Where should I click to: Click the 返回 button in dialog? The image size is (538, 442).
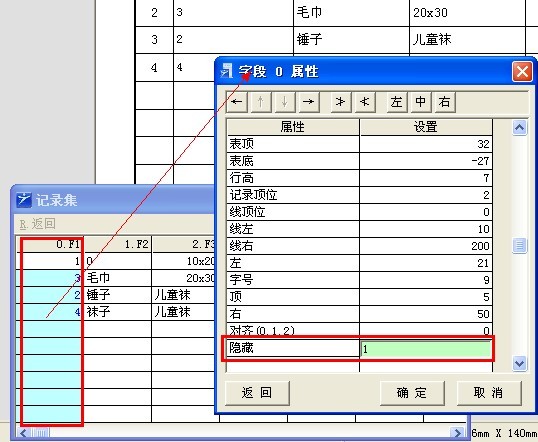[257, 393]
